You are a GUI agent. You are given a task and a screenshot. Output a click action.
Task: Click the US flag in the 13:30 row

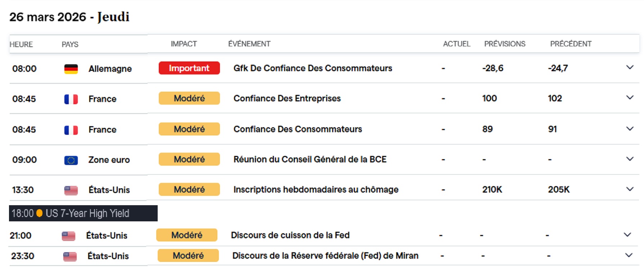(x=71, y=190)
